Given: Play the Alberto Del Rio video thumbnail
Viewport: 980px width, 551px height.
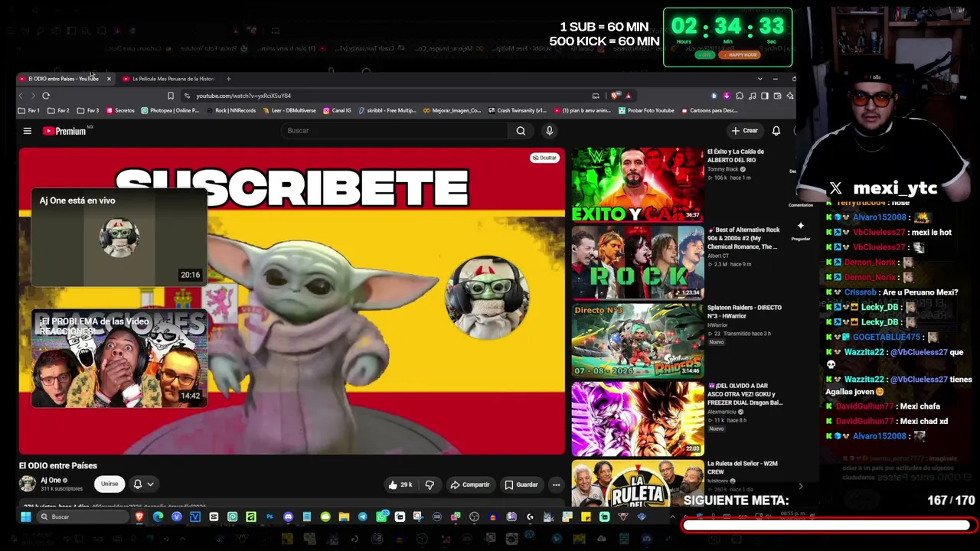Looking at the screenshot, I should click(638, 184).
